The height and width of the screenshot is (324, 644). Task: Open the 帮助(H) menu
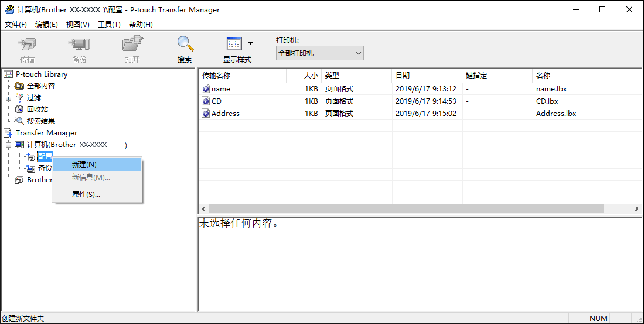141,24
